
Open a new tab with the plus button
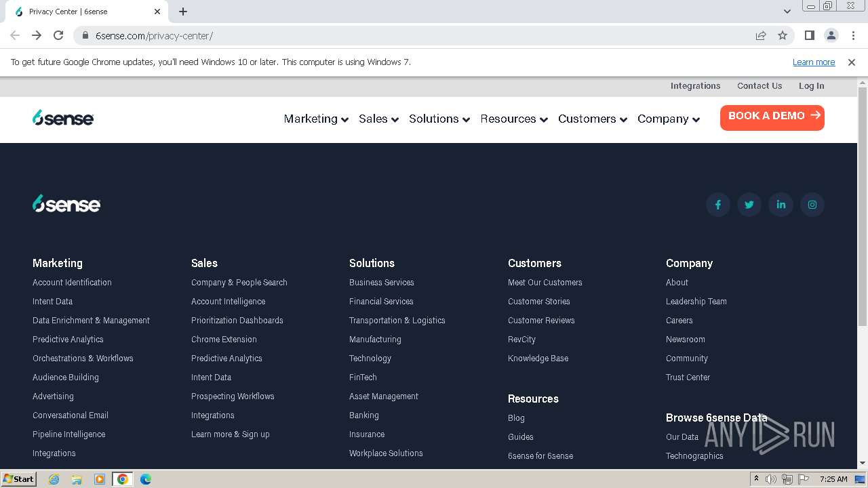(x=183, y=12)
